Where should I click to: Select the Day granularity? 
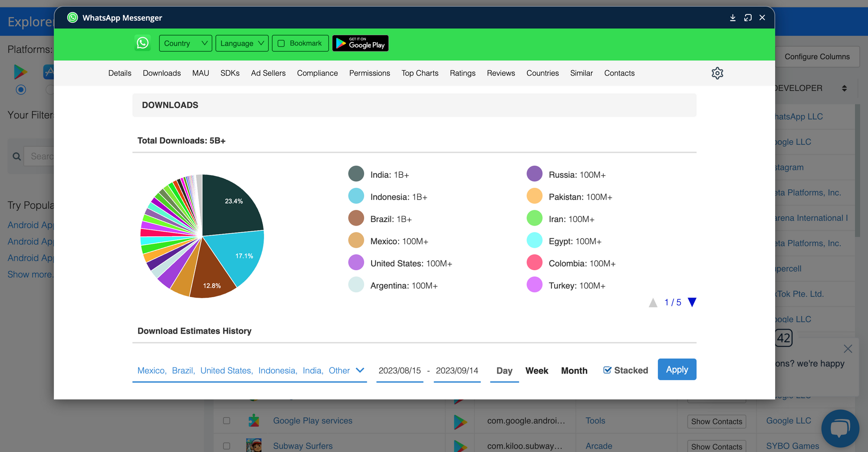(x=504, y=370)
